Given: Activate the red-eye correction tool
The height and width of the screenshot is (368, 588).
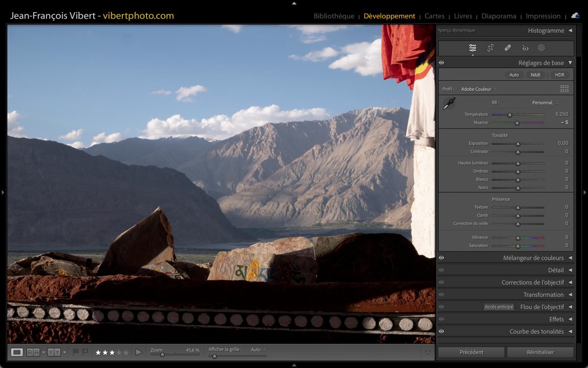Looking at the screenshot, I should [x=525, y=48].
